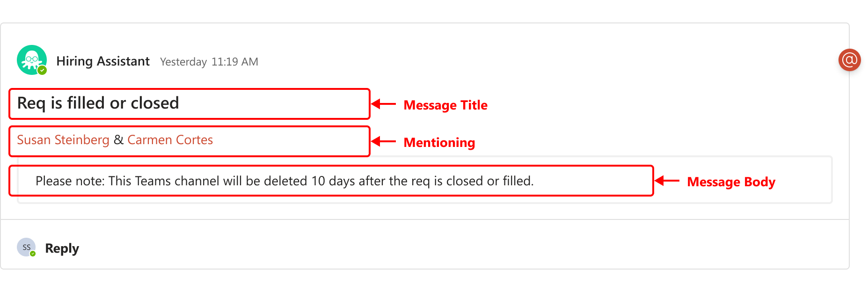Click the Hiring Assistant bot avatar
Viewport: 868px width, 292px height.
tap(32, 60)
